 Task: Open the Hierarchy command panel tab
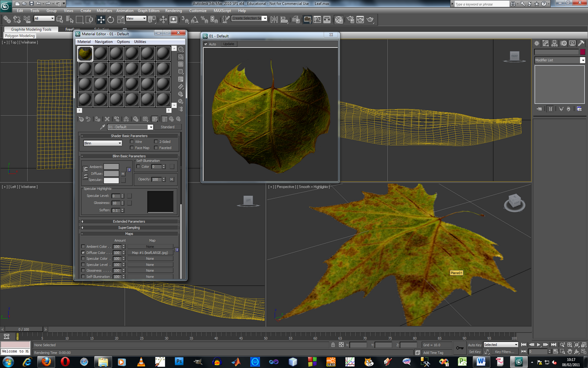pos(555,43)
